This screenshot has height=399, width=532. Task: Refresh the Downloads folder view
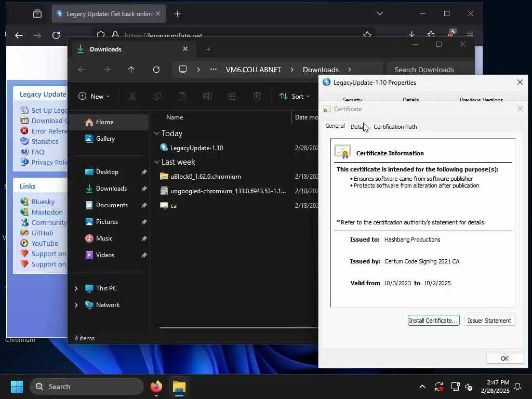click(156, 70)
